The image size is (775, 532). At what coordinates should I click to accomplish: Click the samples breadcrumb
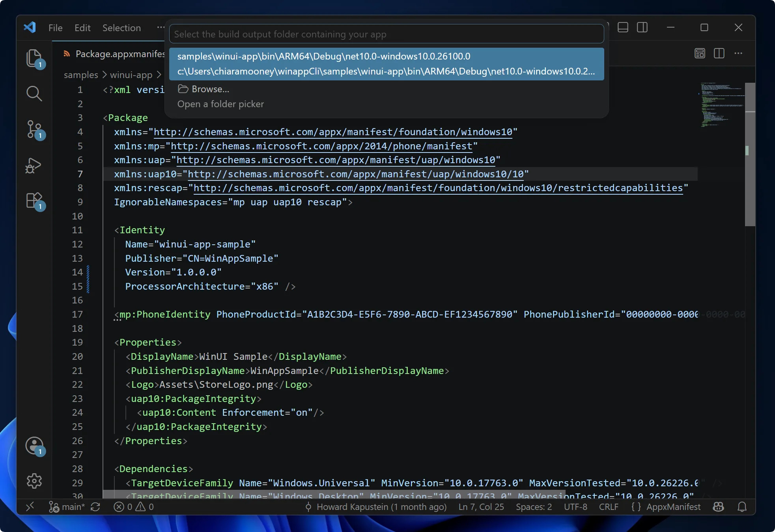tap(81, 75)
